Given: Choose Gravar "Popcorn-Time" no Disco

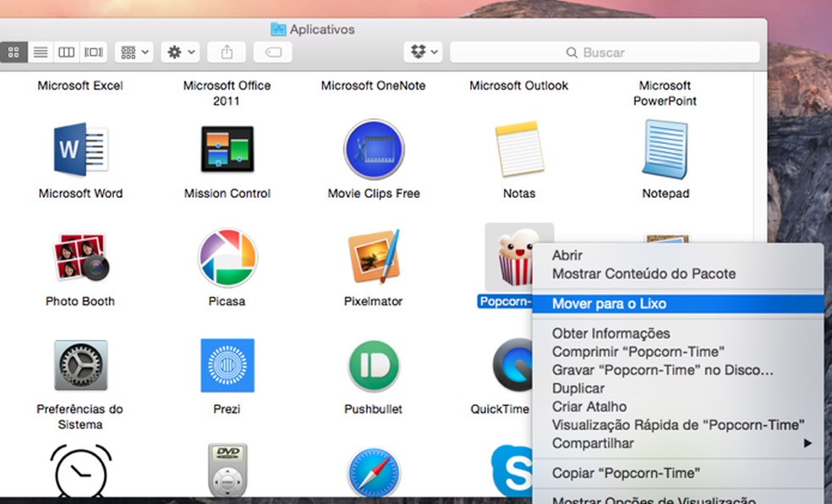Looking at the screenshot, I should tap(678, 370).
